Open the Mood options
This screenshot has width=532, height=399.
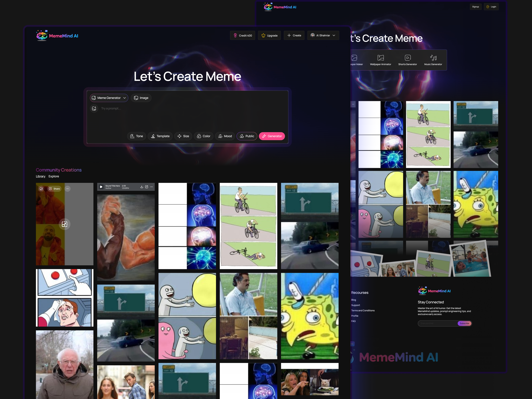[x=225, y=136]
